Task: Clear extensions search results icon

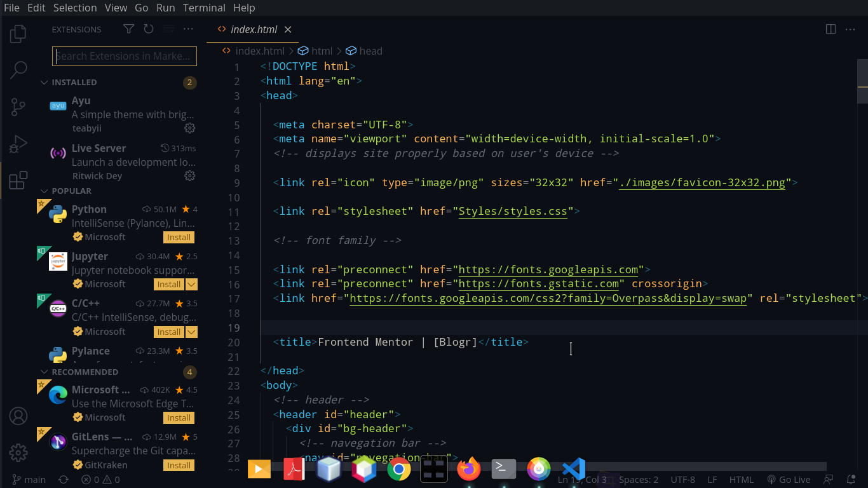Action: click(168, 29)
